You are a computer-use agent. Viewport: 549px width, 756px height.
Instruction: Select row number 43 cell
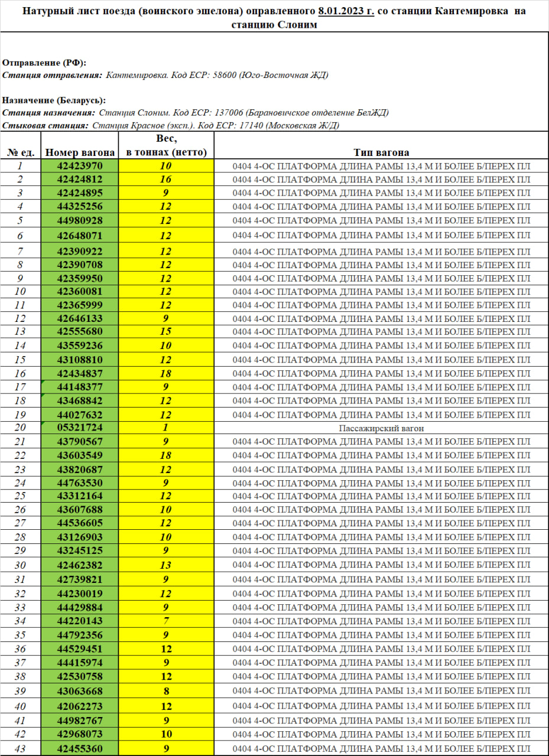coord(21,748)
